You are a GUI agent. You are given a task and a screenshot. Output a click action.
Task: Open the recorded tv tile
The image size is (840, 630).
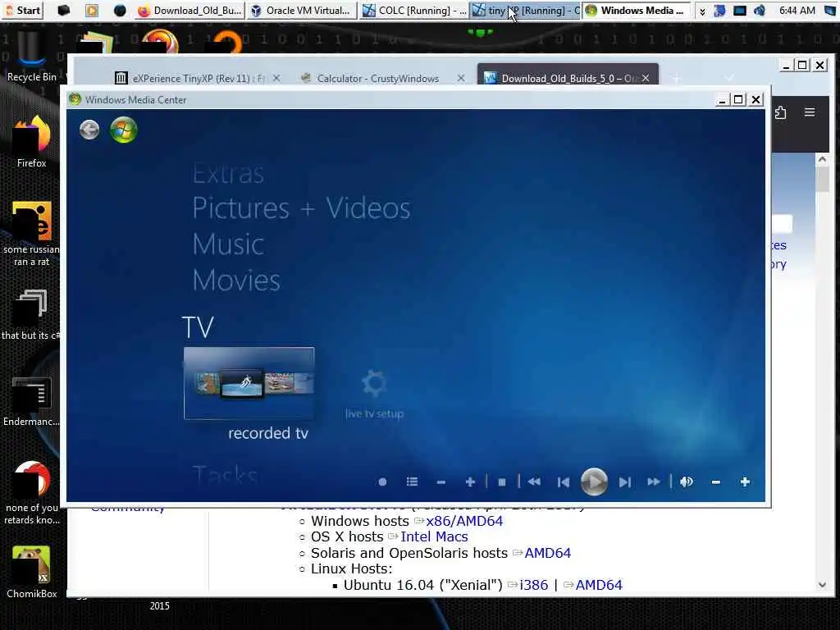(x=249, y=383)
